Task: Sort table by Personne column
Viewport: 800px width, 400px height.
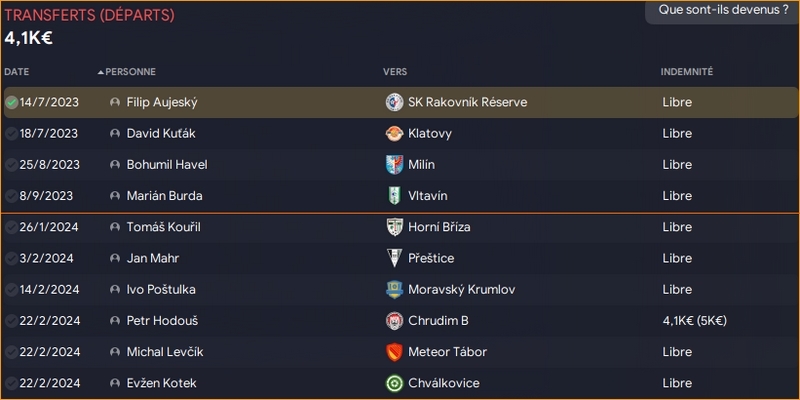Action: [x=131, y=72]
